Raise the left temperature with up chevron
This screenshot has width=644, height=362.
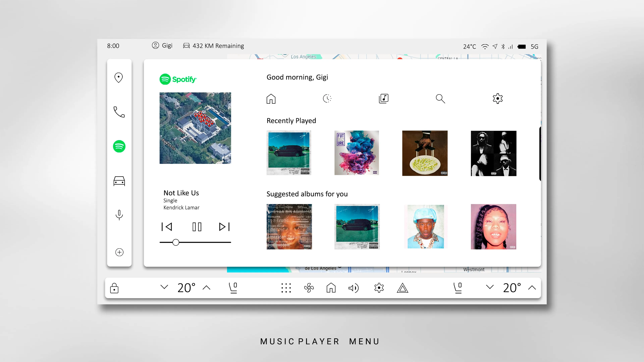206,288
